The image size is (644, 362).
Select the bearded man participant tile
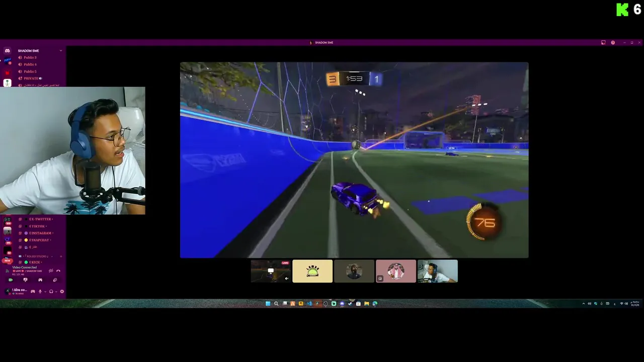coord(354,271)
